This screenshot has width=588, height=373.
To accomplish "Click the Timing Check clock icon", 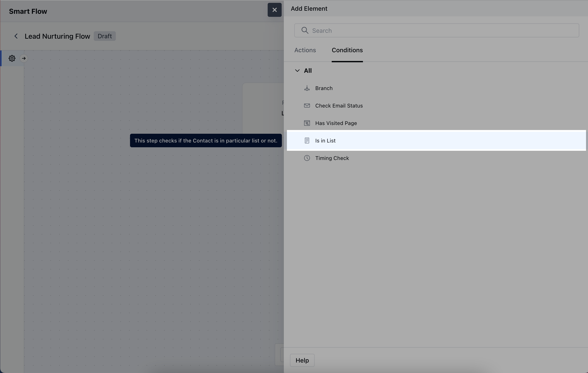I will coord(307,158).
